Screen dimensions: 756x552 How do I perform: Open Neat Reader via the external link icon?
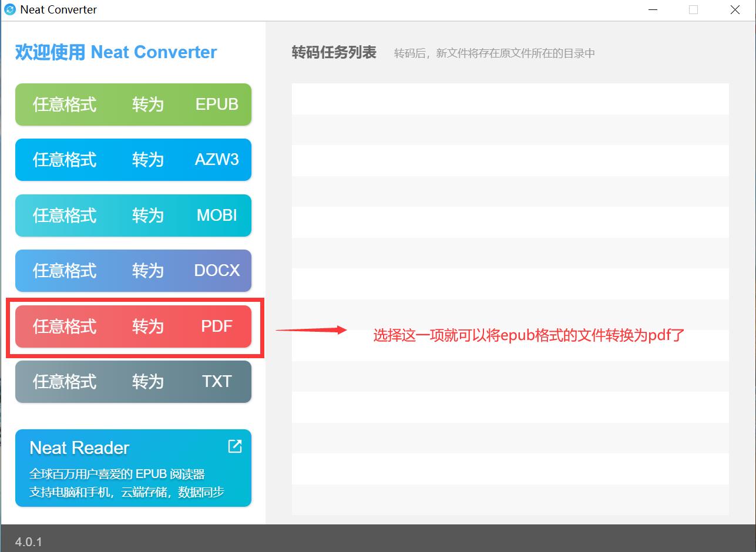pos(234,446)
